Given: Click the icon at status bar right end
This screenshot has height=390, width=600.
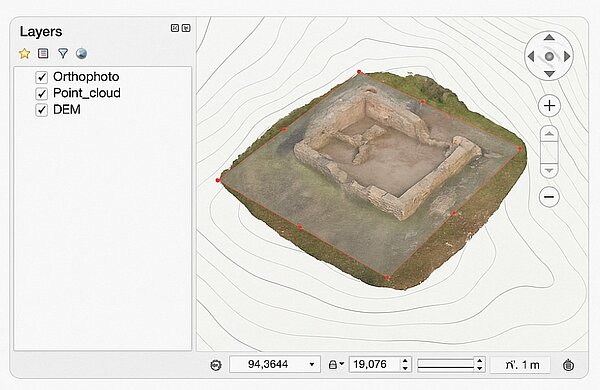Looking at the screenshot, I should tap(569, 365).
